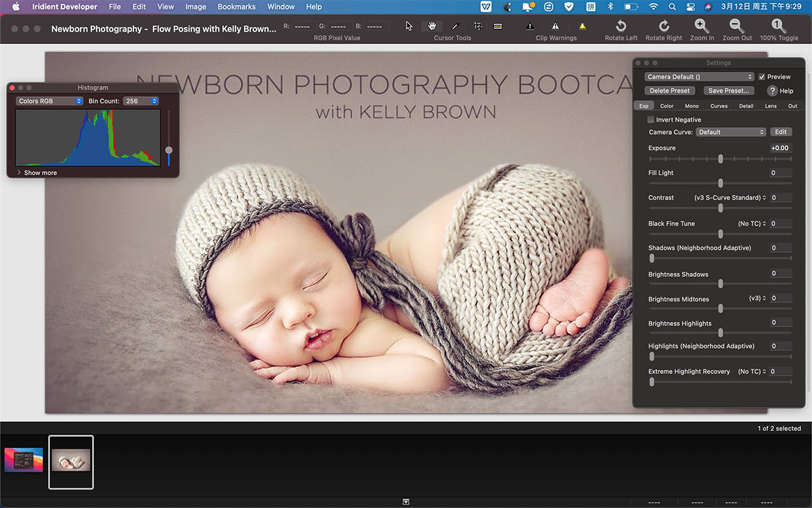Rotate the image right
The image size is (812, 508).
tap(664, 26)
